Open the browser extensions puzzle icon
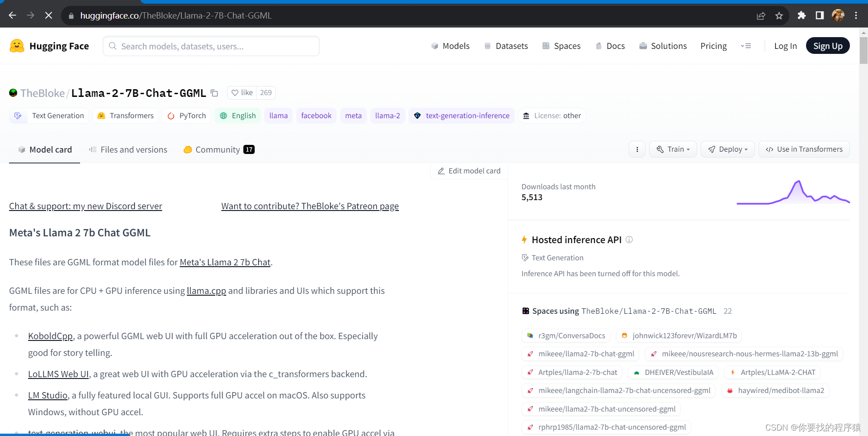 802,15
